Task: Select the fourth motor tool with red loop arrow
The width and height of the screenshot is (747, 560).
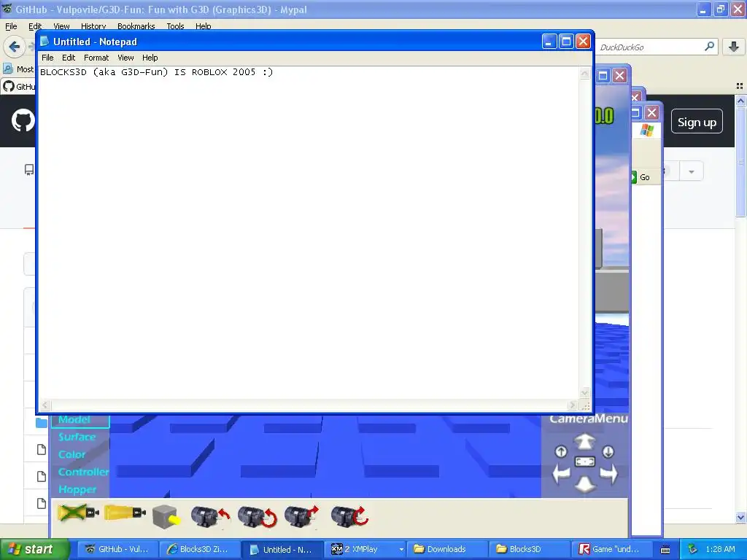Action: point(349,517)
